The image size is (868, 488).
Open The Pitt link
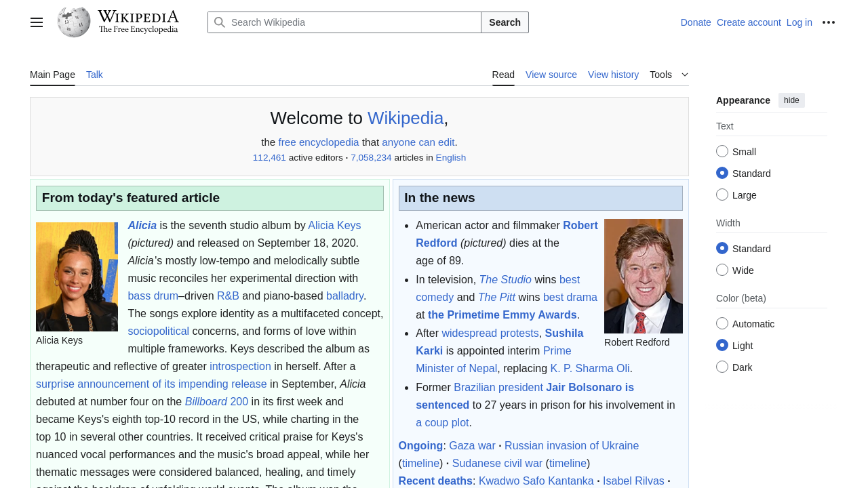click(496, 297)
